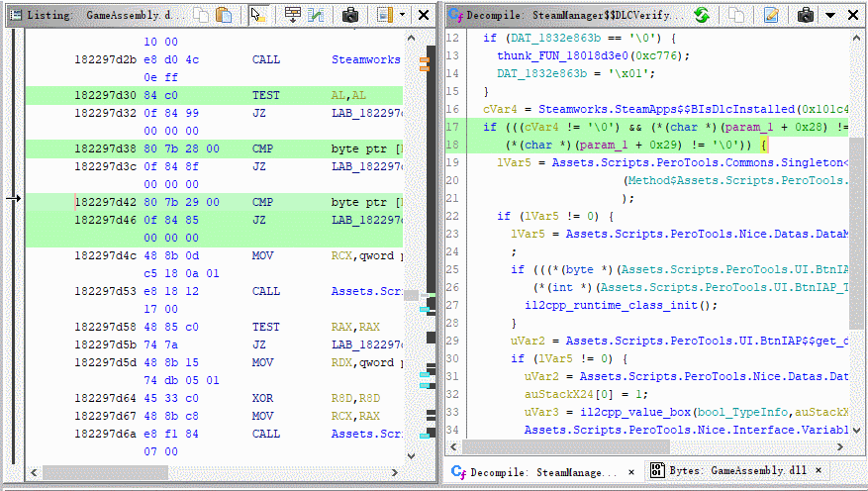868x491 pixels.
Task: Open Decompile panel drop-down menu arrow
Action: coord(829,15)
